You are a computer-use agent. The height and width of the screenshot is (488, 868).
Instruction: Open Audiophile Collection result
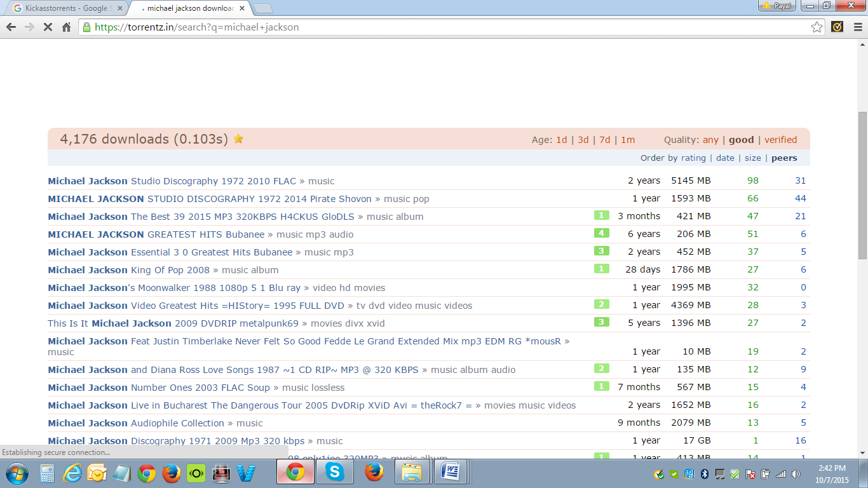pyautogui.click(x=136, y=423)
